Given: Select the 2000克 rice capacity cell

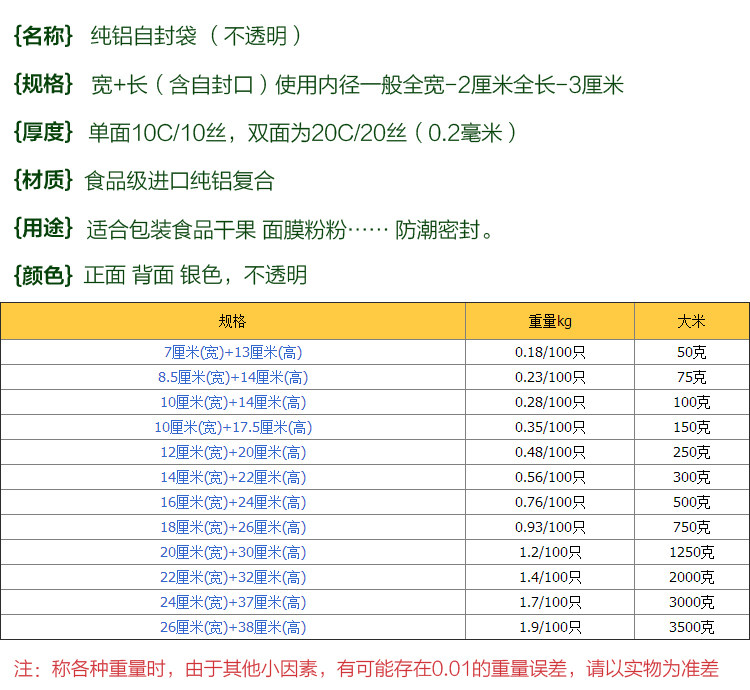Looking at the screenshot, I should (x=692, y=577).
